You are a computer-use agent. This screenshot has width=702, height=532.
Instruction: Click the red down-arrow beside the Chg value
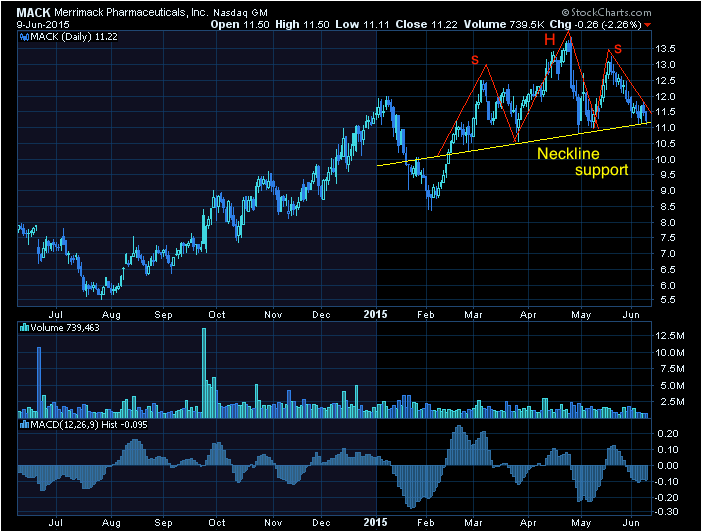pyautogui.click(x=648, y=25)
